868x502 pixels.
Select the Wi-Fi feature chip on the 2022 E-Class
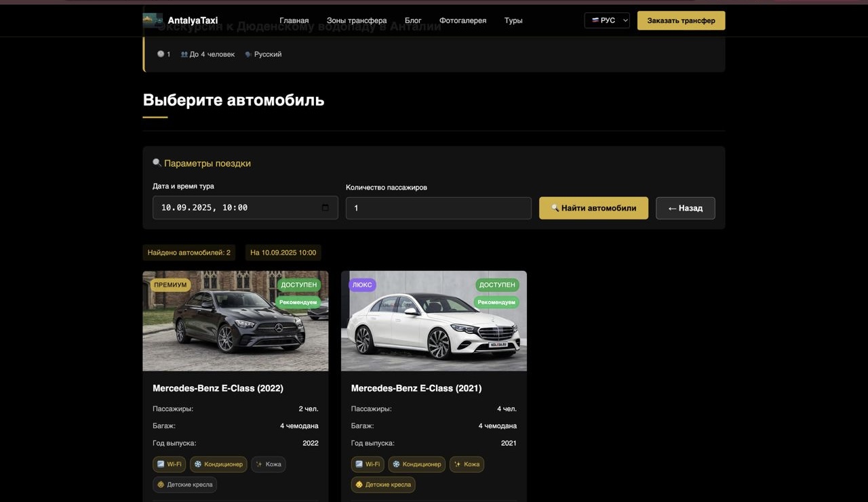click(x=169, y=464)
